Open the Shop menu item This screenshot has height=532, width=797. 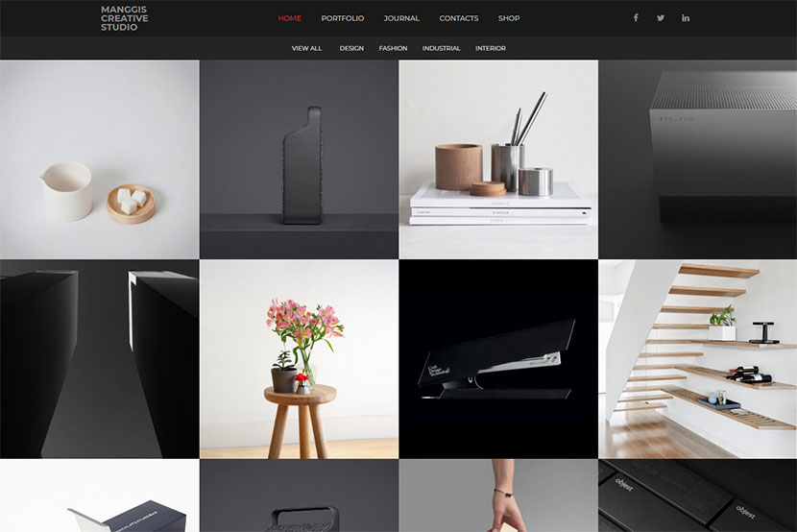pyautogui.click(x=509, y=18)
